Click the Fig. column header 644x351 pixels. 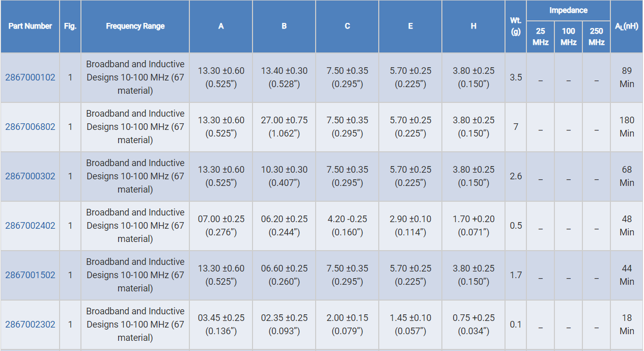(x=70, y=26)
